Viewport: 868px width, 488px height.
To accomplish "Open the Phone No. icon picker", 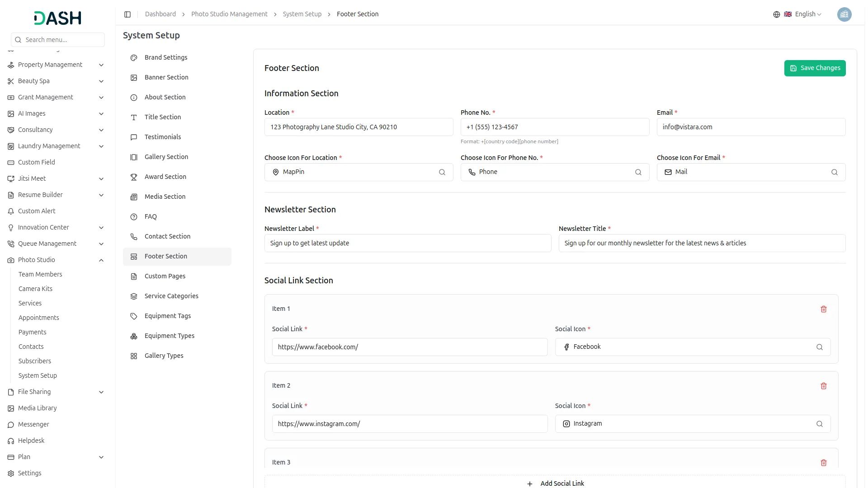I will pyautogui.click(x=554, y=172).
